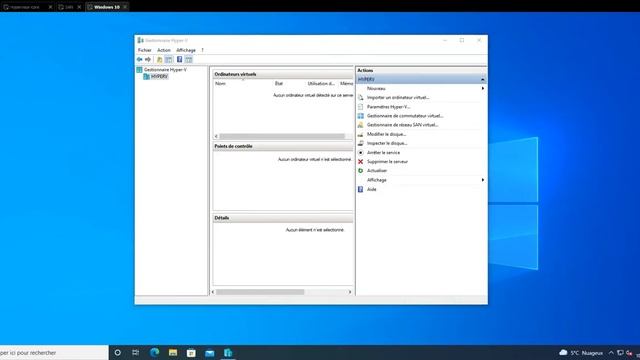Viewport: 640px width, 360px height.
Task: Click the Modifier le disque icon
Action: pos(360,134)
